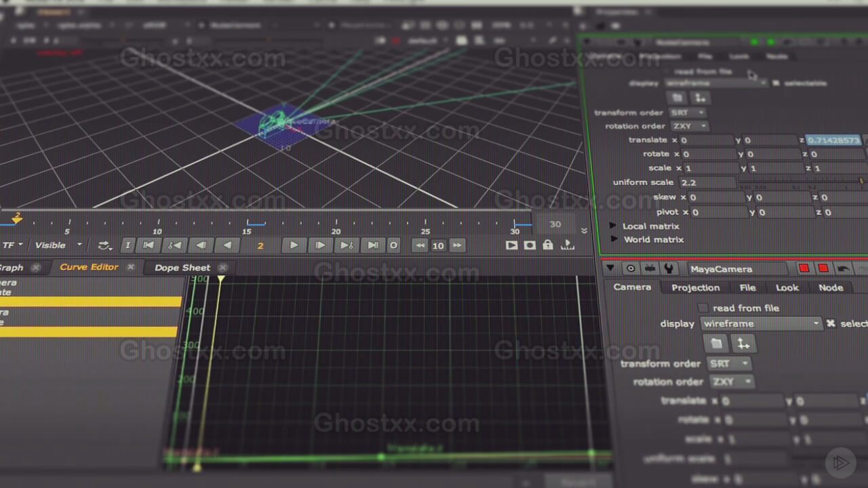Viewport: 868px width, 488px height.
Task: Skip forward by the frame increment
Action: [x=457, y=245]
